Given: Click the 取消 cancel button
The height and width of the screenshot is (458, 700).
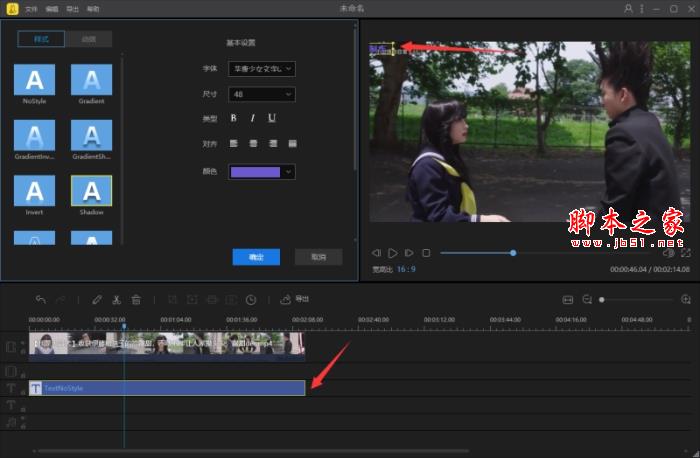Looking at the screenshot, I should point(318,257).
